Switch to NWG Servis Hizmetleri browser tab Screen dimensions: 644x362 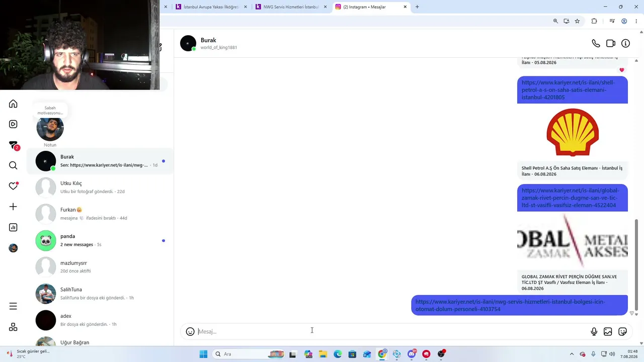(291, 7)
